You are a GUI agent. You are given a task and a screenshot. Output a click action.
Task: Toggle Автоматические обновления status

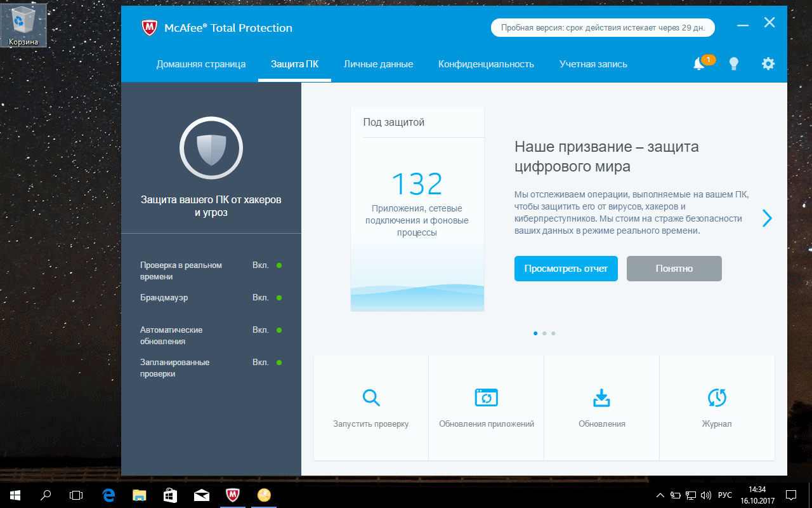point(261,330)
